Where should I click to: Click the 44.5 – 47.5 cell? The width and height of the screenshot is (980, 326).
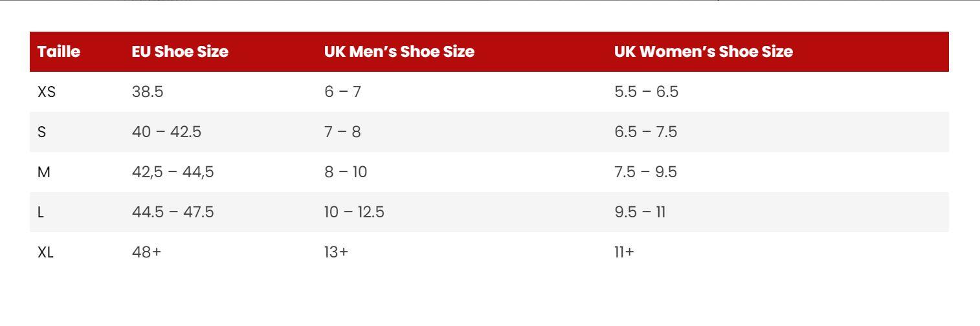click(x=173, y=212)
